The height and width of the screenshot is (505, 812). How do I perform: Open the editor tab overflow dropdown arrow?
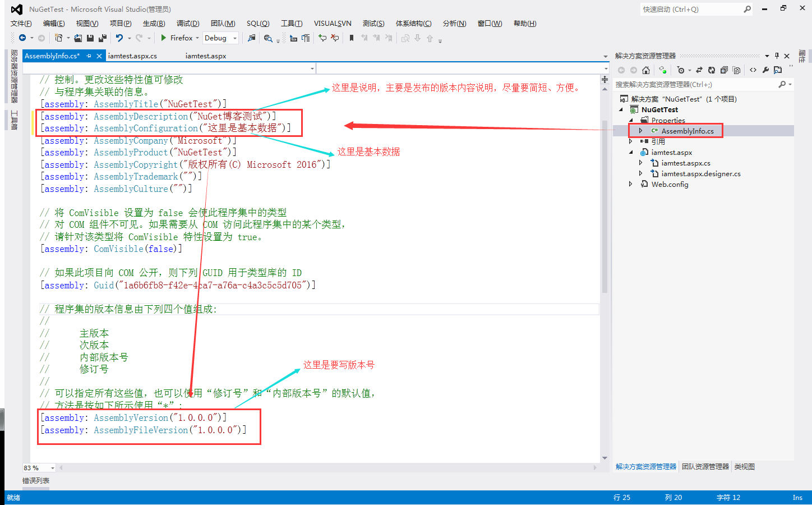(x=605, y=56)
